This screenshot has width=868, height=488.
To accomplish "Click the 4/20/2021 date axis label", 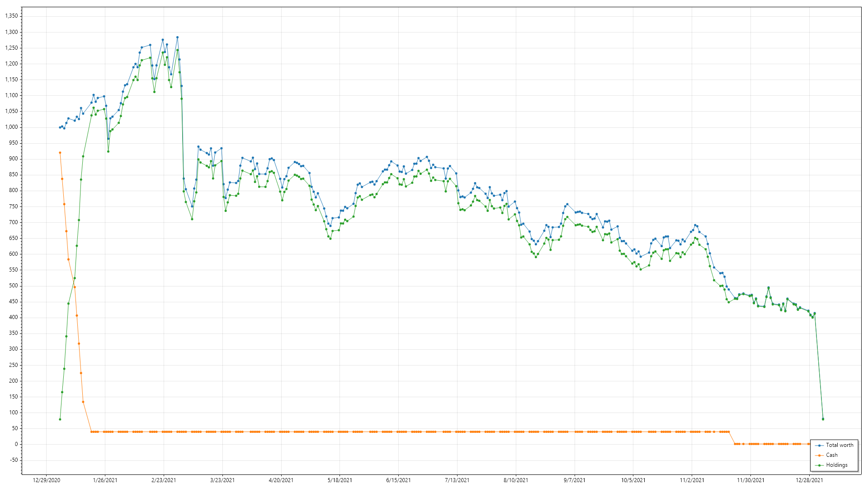I will tap(281, 480).
